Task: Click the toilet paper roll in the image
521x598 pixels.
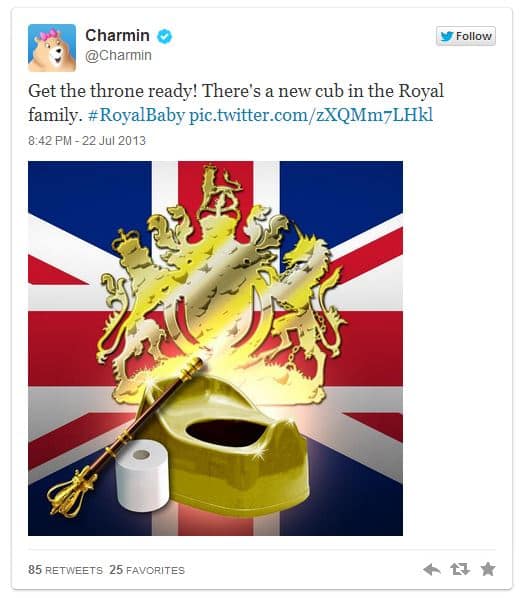Action: click(x=142, y=475)
